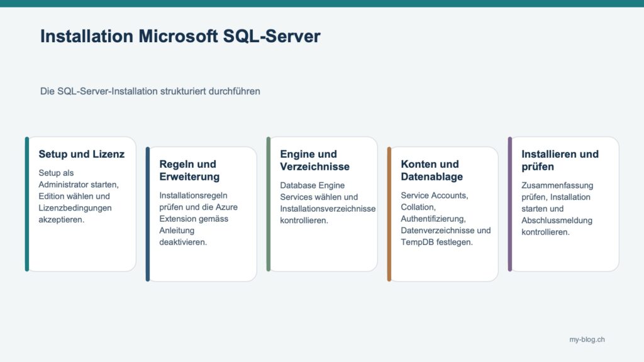Select subtitle 'Die SQL-Server-Installation strukturiert durchführen'
The image size is (644, 362).
coord(150,91)
